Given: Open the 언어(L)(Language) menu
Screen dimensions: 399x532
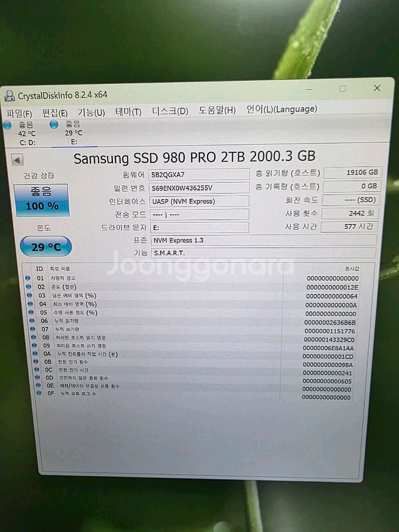Looking at the screenshot, I should (x=281, y=109).
